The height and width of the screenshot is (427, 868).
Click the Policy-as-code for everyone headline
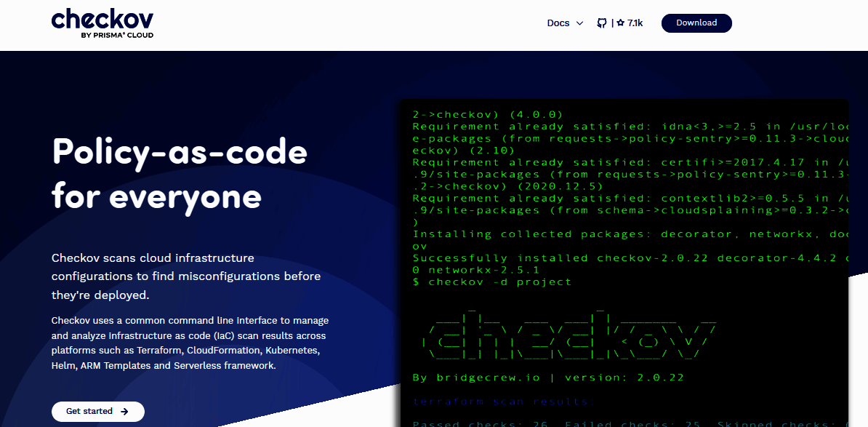(179, 172)
